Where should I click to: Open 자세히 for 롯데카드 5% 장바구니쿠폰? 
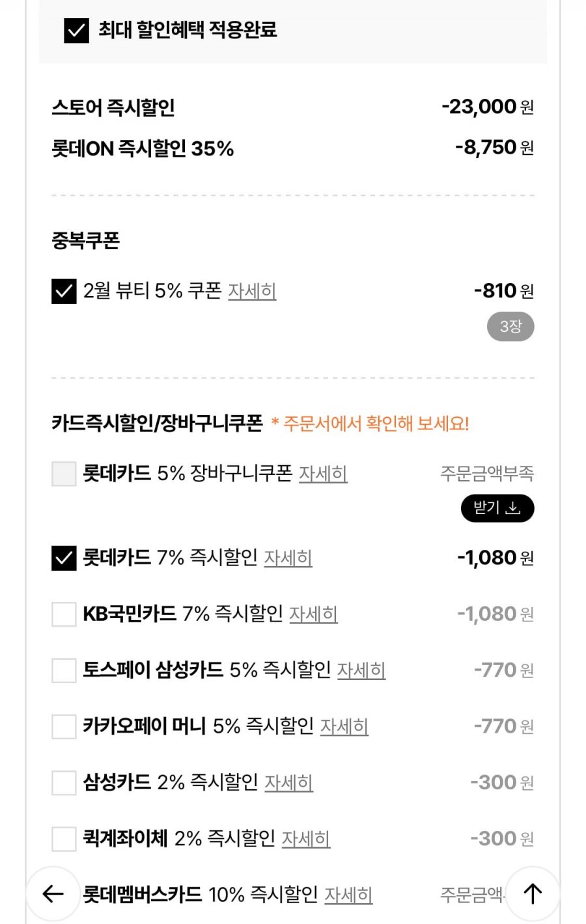point(323,474)
